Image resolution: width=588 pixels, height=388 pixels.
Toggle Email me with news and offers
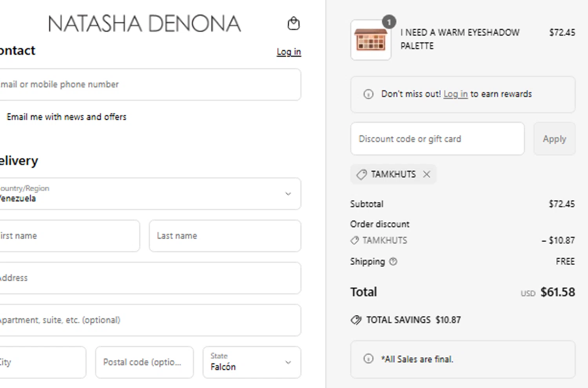click(67, 117)
